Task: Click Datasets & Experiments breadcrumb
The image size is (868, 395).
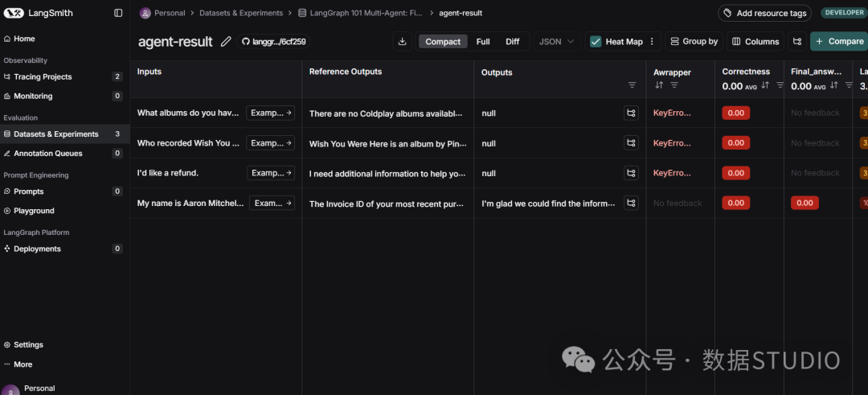Action: (241, 13)
